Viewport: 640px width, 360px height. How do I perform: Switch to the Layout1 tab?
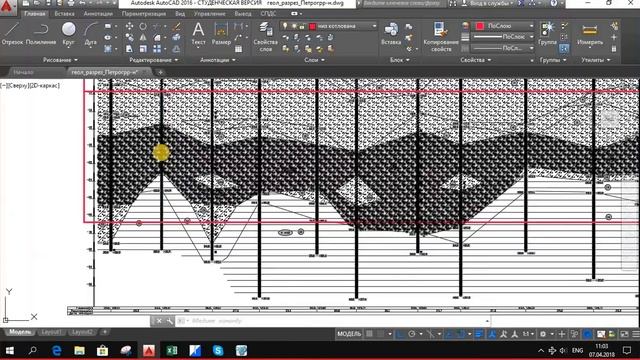coord(51,332)
